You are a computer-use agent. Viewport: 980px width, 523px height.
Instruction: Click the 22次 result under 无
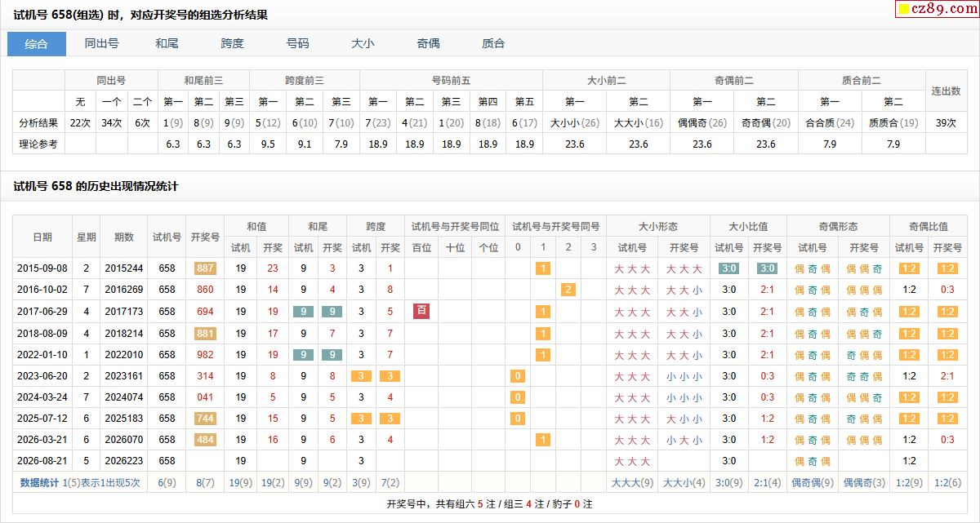click(x=80, y=123)
